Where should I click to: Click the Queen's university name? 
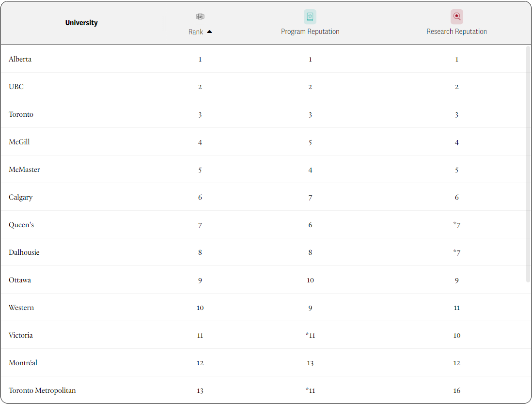coord(21,225)
